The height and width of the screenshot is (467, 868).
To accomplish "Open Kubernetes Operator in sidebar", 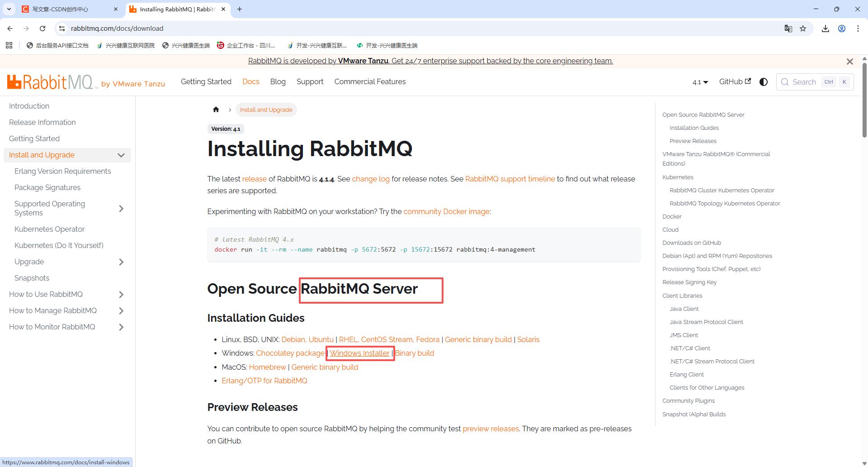I will point(49,229).
